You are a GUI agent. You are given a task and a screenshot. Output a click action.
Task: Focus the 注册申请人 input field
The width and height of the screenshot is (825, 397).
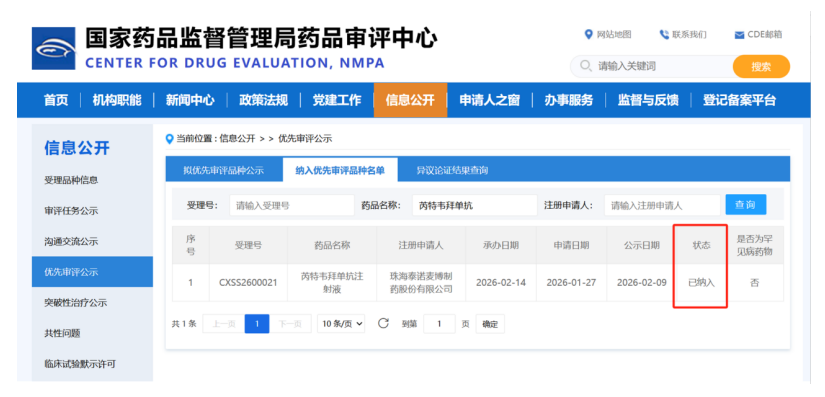point(662,205)
